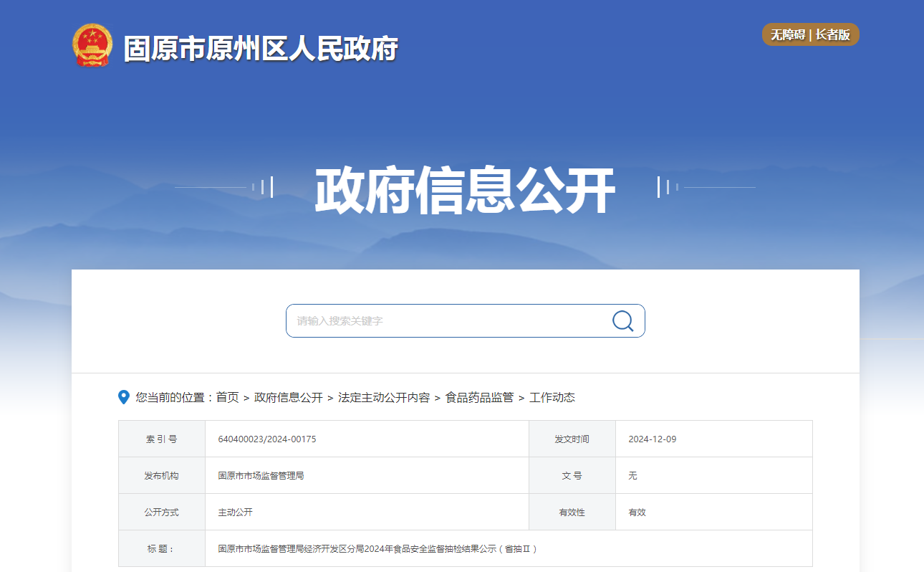Viewport: 924px width, 572px height.
Task: Select index number 640400023/2024-00175
Action: (x=267, y=439)
